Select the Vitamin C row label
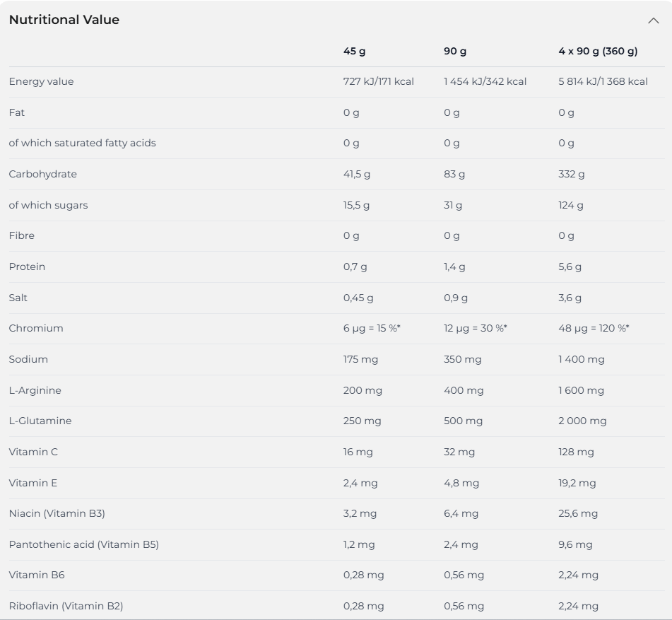The width and height of the screenshot is (672, 620). 33,452
